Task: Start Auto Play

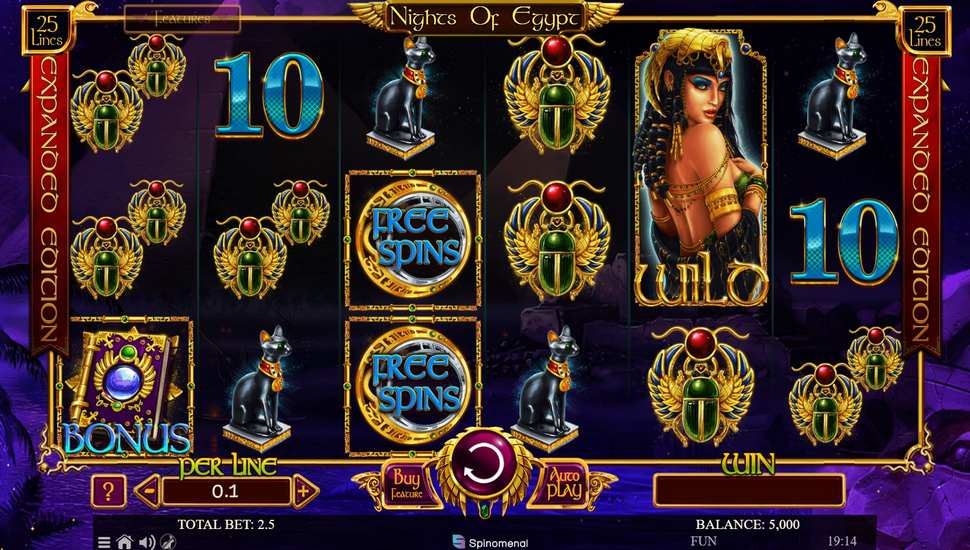Action: coord(564,484)
